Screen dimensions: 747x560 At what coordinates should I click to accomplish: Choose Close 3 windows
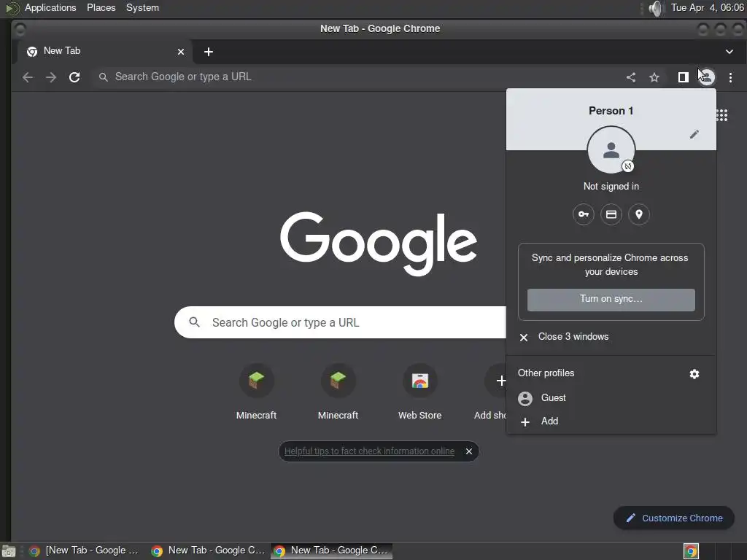click(x=611, y=337)
